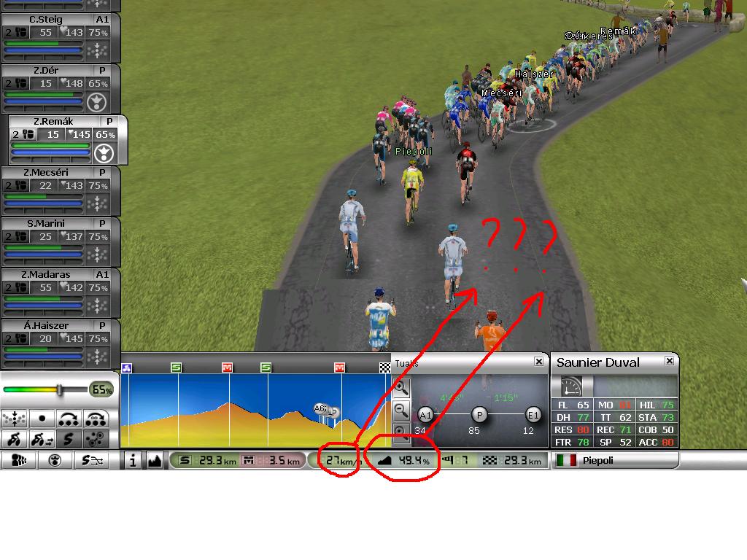Click the info 'i' button
Screen dimensions: 747x560
(133, 461)
